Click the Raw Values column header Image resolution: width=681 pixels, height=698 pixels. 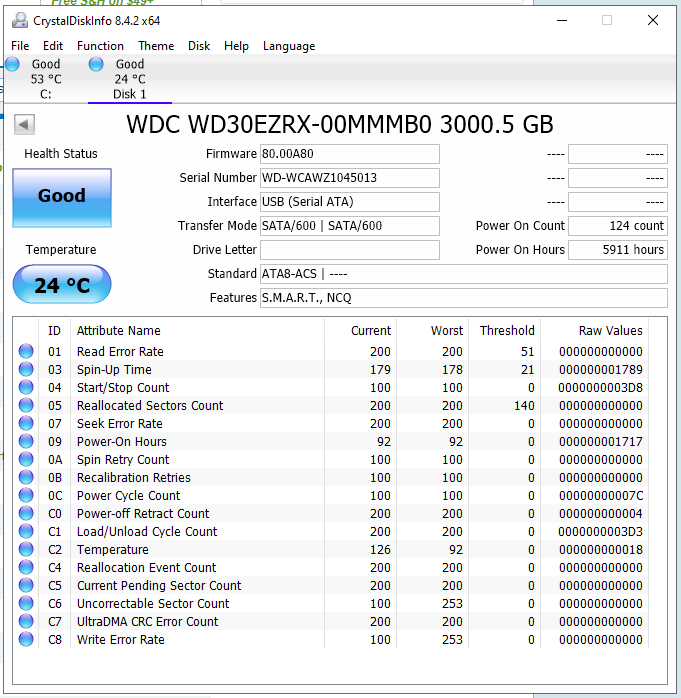[x=610, y=331]
